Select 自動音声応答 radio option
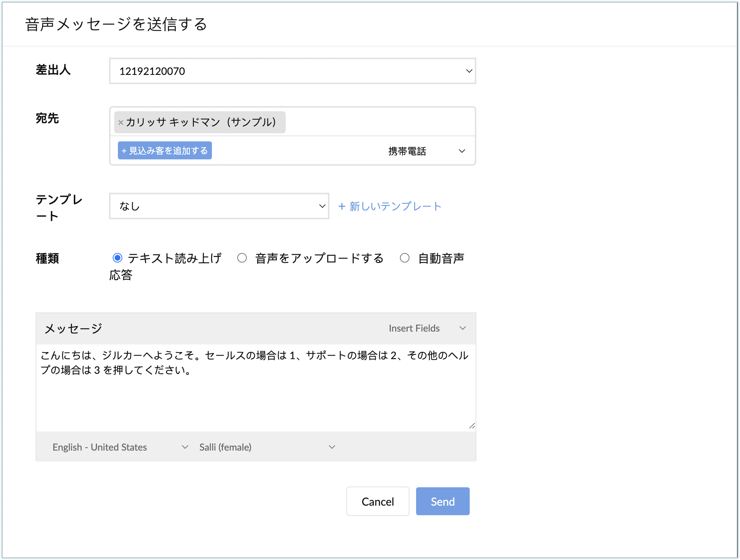The width and height of the screenshot is (740, 560). [x=405, y=258]
